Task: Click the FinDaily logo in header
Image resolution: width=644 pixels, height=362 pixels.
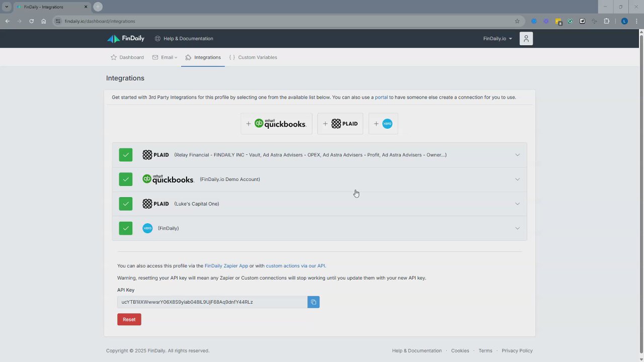Action: click(126, 39)
